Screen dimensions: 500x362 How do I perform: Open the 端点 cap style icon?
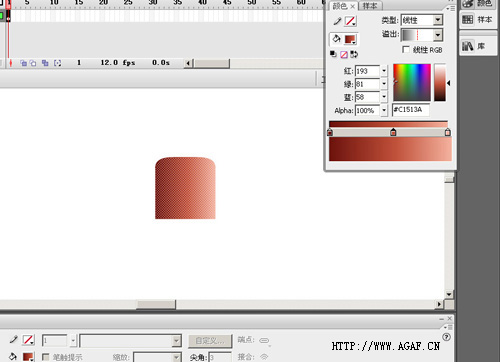265,340
